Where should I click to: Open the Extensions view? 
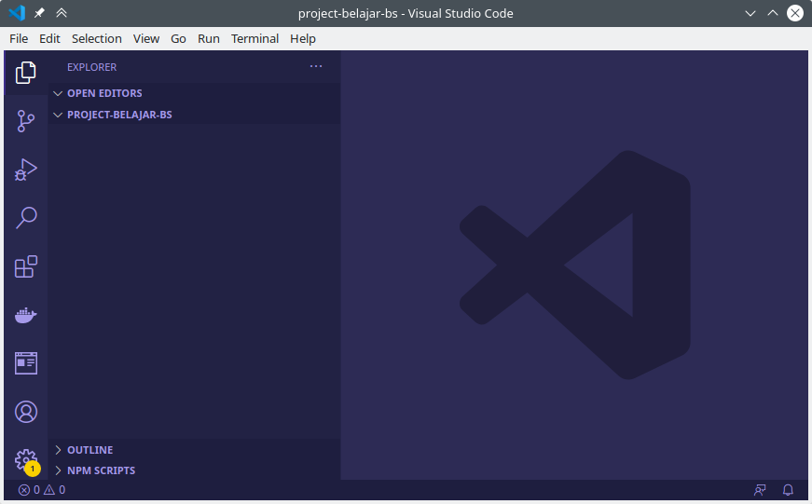(26, 266)
